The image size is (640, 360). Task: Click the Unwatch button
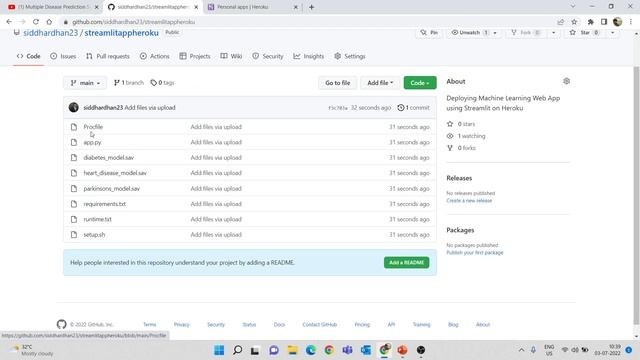(469, 33)
